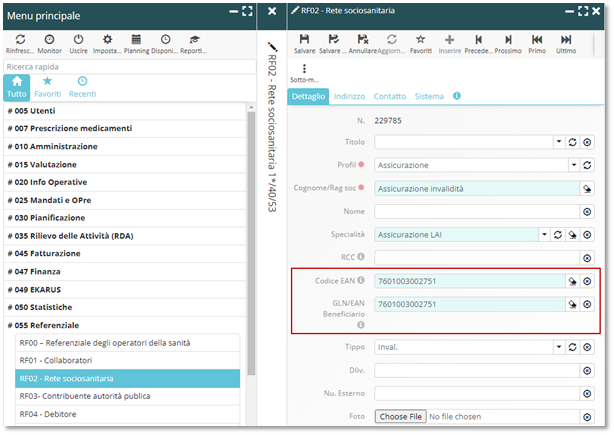Show the Favoriti menu filter
The width and height of the screenshot is (614, 435).
click(x=49, y=86)
